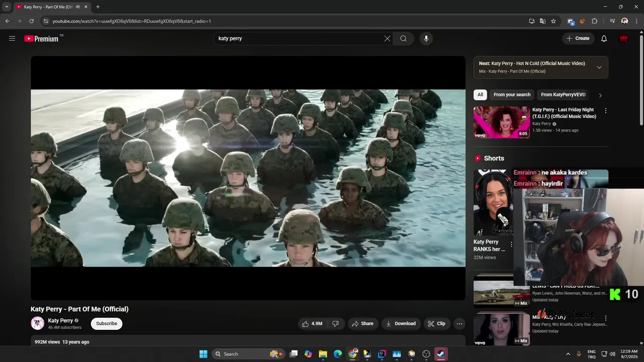Show more filter chips arrow

600,95
